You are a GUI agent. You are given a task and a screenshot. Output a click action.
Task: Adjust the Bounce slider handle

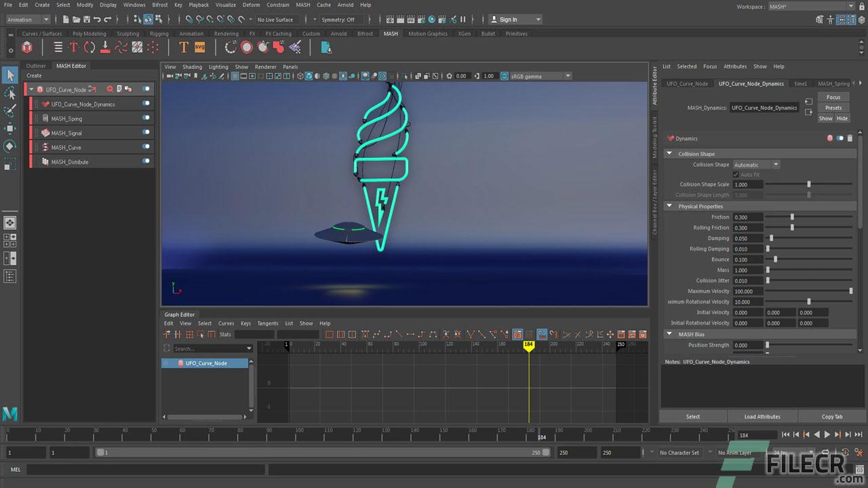(x=776, y=259)
